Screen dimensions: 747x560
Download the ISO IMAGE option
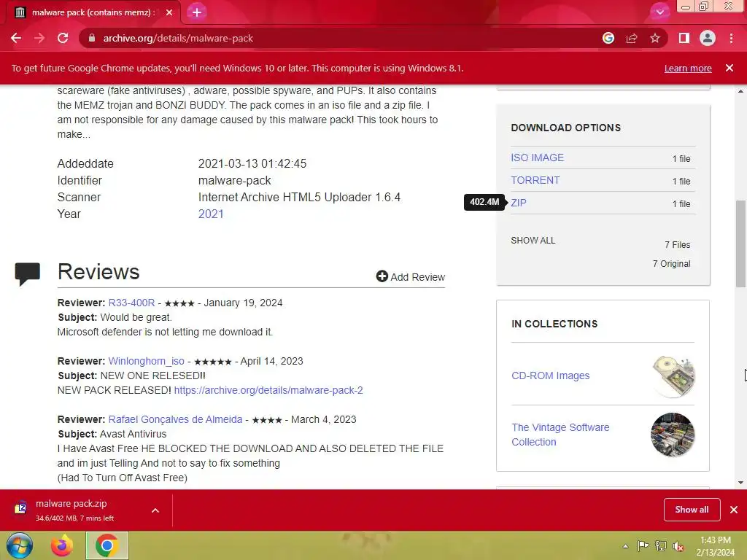pos(538,157)
